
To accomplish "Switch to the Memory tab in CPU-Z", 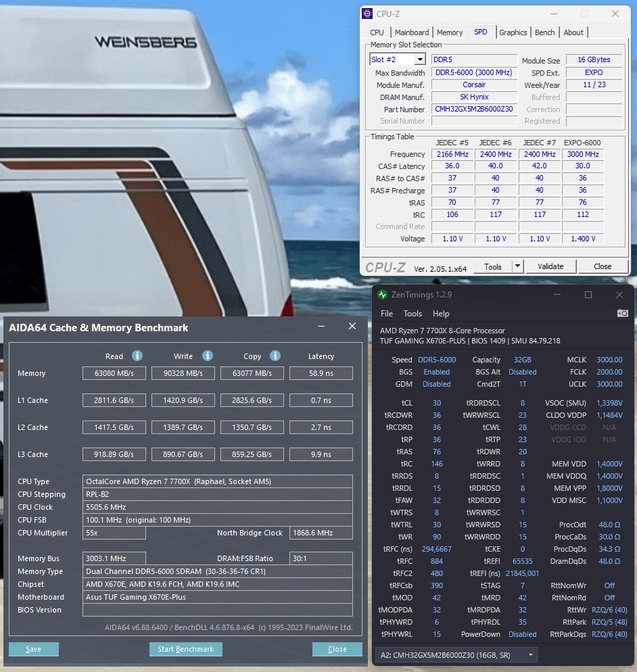I will tap(450, 32).
